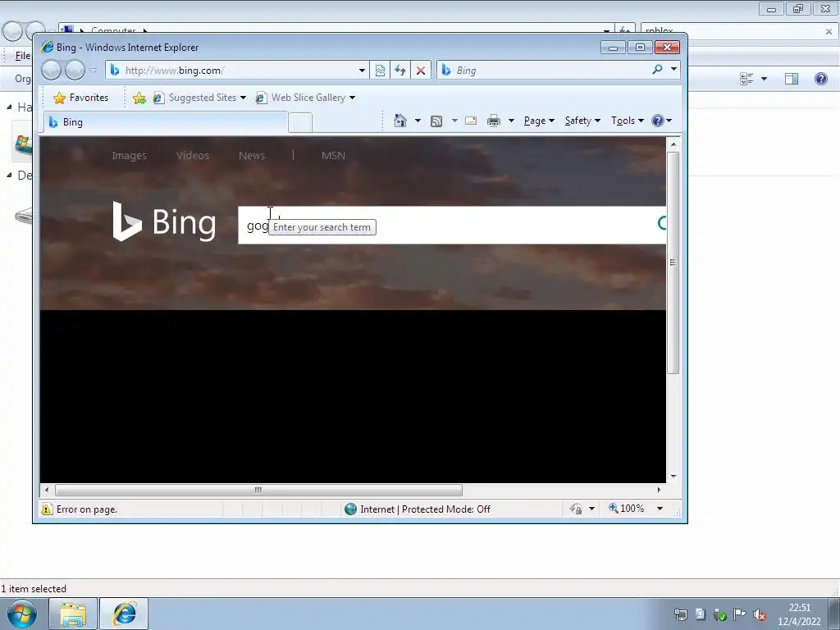Image resolution: width=840 pixels, height=630 pixels.
Task: Open the Tools menu
Action: [628, 121]
